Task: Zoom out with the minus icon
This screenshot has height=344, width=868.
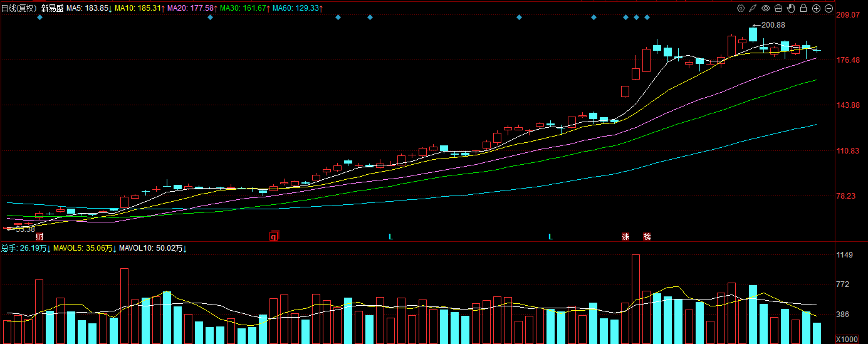Action: [x=829, y=8]
